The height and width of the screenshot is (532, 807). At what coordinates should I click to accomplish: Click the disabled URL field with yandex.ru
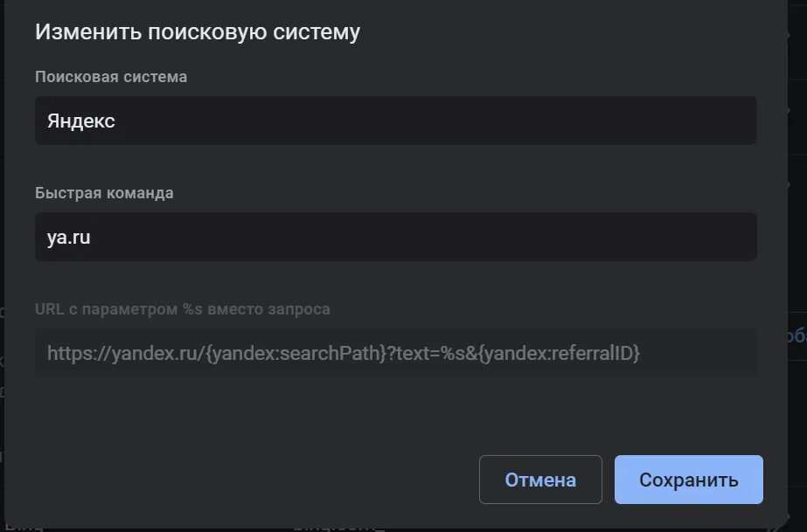tap(396, 353)
